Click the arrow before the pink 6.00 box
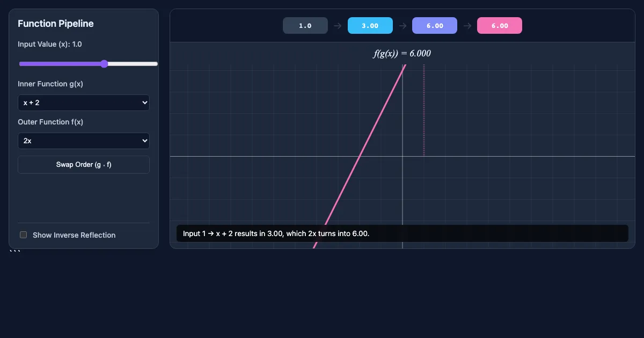Screen dimensions: 644x338 pos(467,26)
